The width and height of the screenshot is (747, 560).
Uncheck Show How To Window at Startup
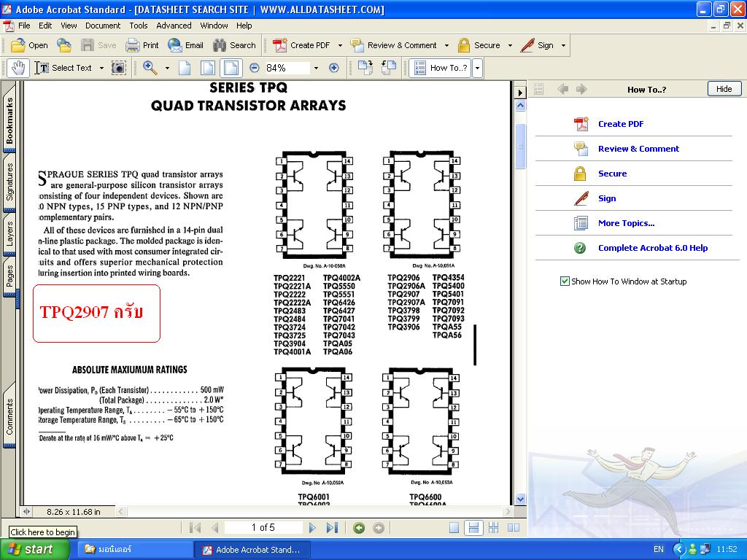(565, 281)
